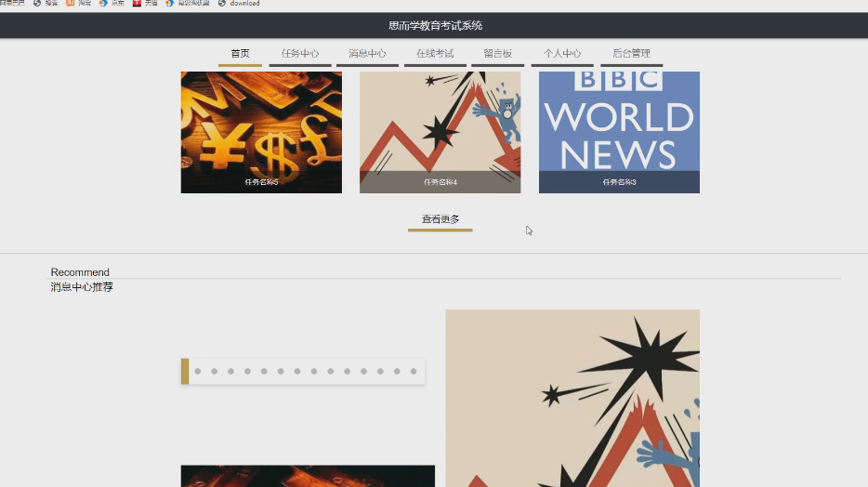Open the 任务名称4 crashing chart card
The image size is (868, 487).
(441, 132)
